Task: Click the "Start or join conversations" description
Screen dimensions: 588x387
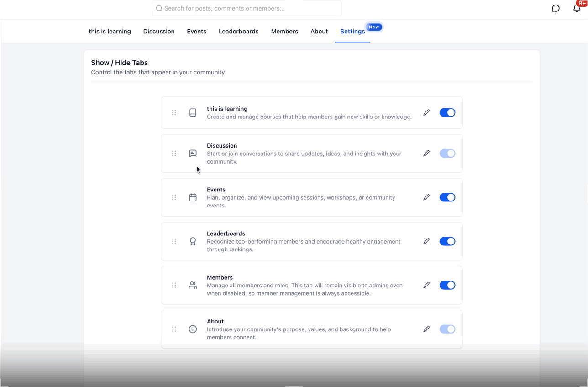Action: (304, 158)
